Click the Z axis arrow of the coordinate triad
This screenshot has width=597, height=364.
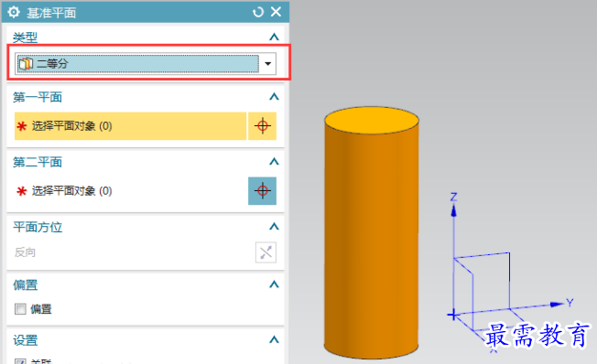coord(453,211)
